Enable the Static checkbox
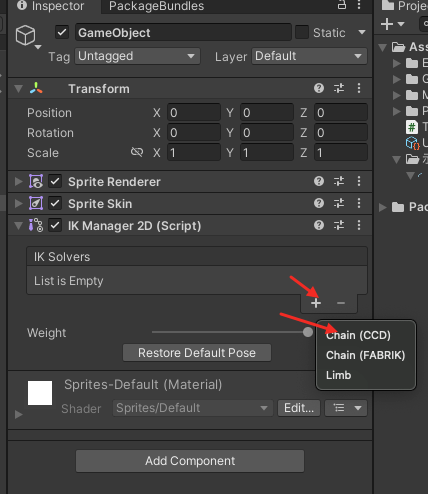The image size is (428, 494). 302,32
